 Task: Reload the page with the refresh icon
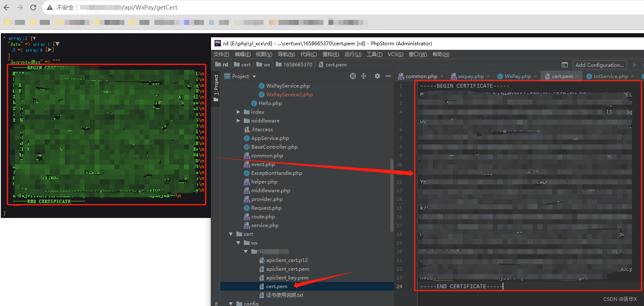tap(33, 7)
